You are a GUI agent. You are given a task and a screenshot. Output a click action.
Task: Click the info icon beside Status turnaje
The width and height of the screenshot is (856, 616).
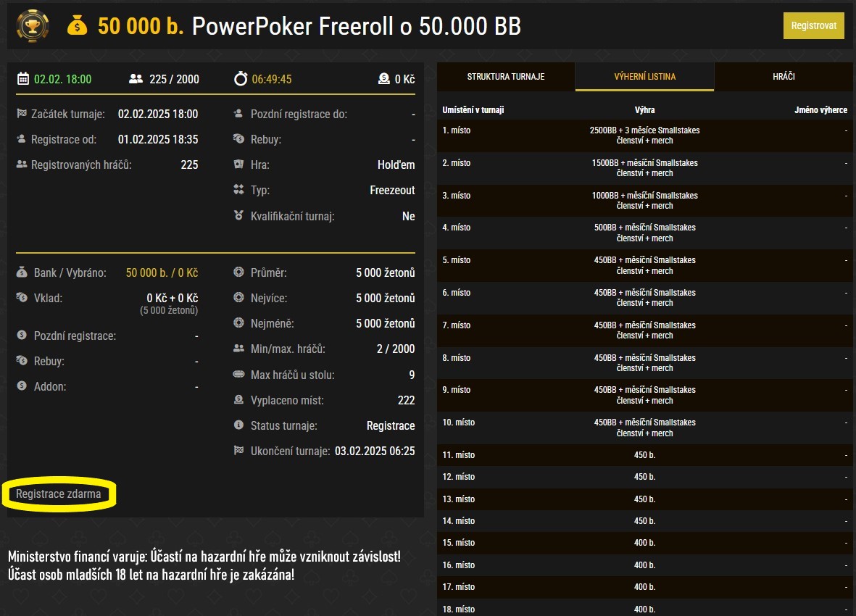pos(238,425)
